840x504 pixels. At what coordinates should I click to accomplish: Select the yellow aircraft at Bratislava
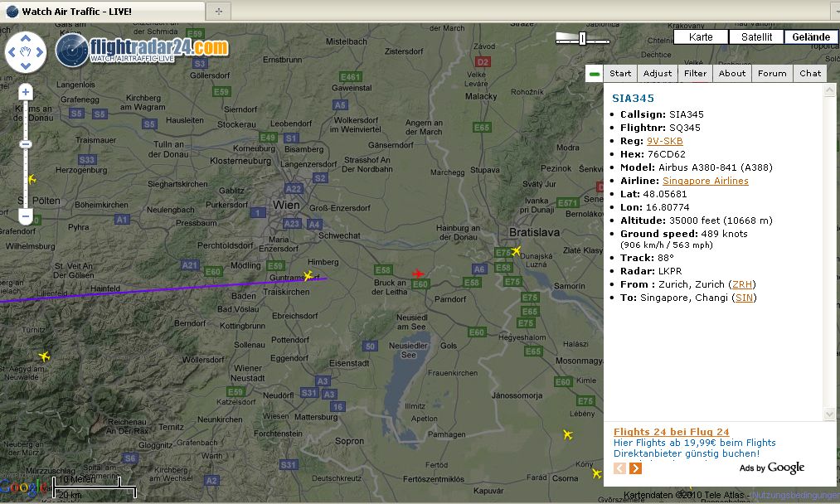[x=516, y=250]
